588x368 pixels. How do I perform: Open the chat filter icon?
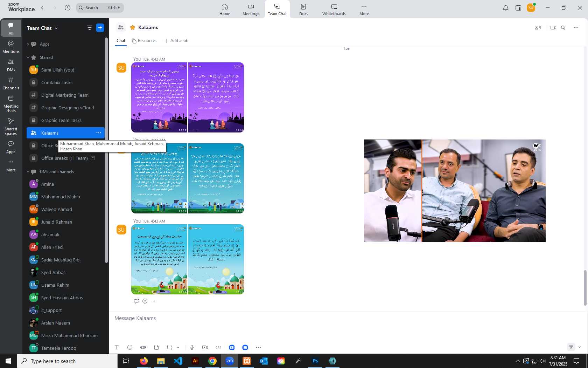[x=89, y=28]
